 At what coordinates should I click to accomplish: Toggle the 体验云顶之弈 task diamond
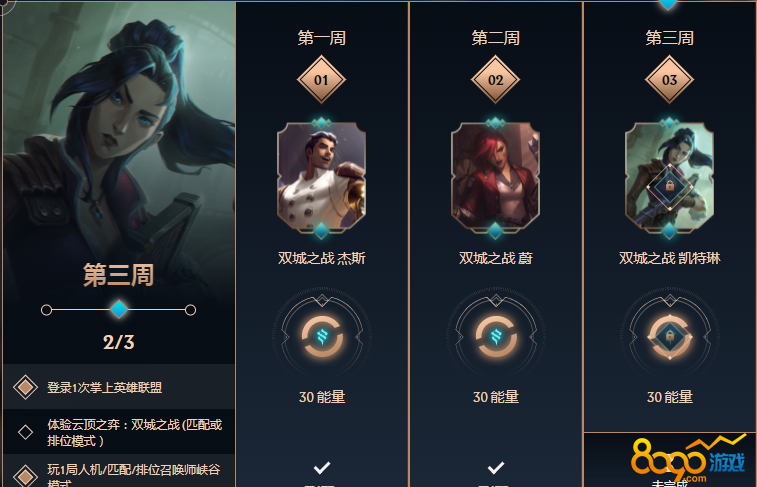pyautogui.click(x=25, y=432)
